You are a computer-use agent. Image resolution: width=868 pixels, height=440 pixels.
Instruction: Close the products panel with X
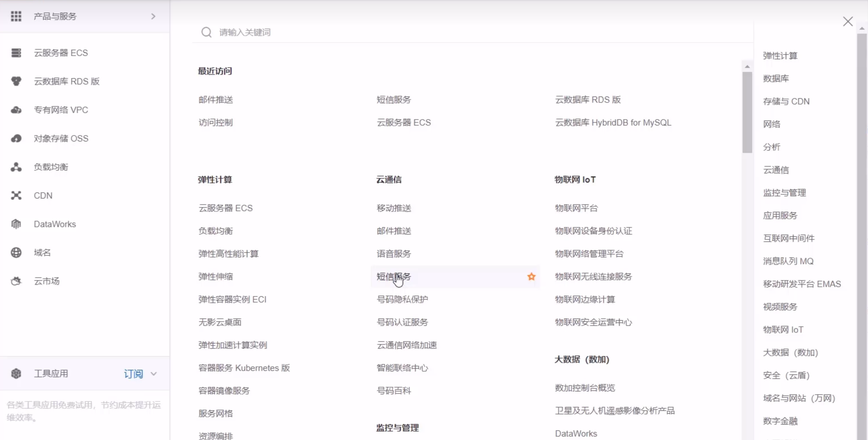848,22
